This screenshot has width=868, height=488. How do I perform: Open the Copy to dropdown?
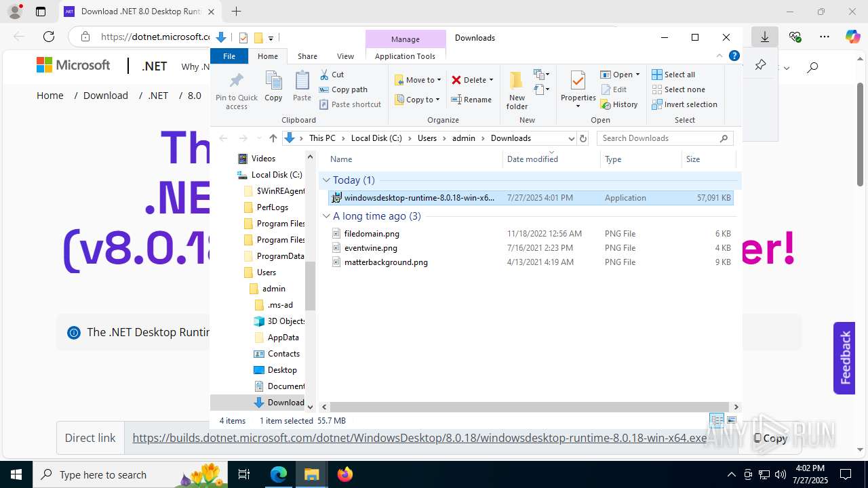(x=418, y=100)
